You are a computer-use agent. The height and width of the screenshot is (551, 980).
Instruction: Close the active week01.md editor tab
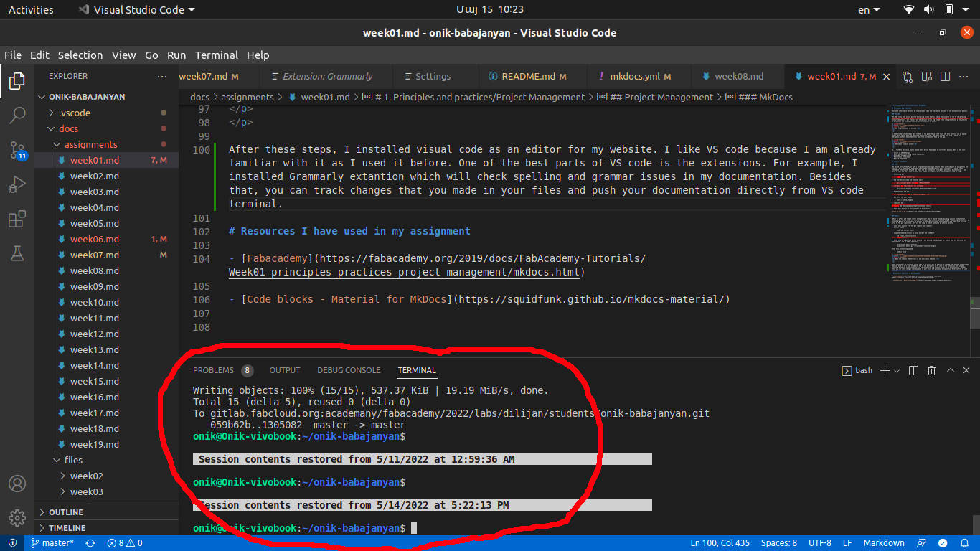pos(887,77)
